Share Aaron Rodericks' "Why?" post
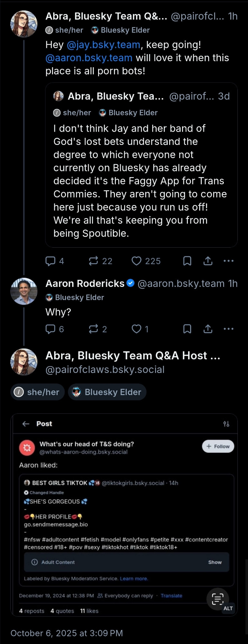This screenshot has width=248, height=644. click(208, 329)
